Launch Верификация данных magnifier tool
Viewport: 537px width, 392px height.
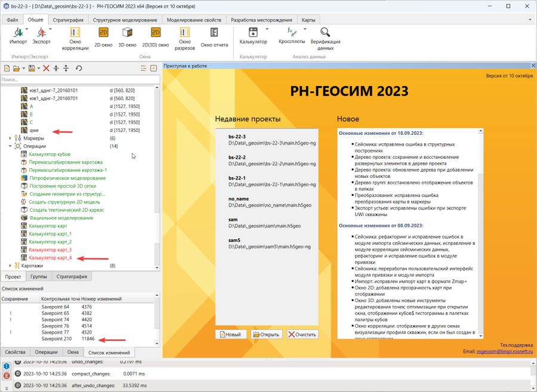[x=325, y=36]
